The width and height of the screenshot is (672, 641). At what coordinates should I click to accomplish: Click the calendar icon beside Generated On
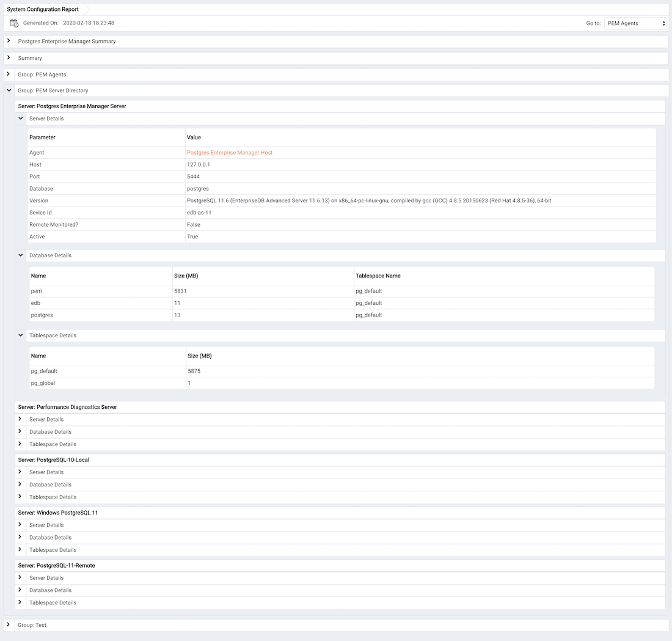(x=14, y=23)
